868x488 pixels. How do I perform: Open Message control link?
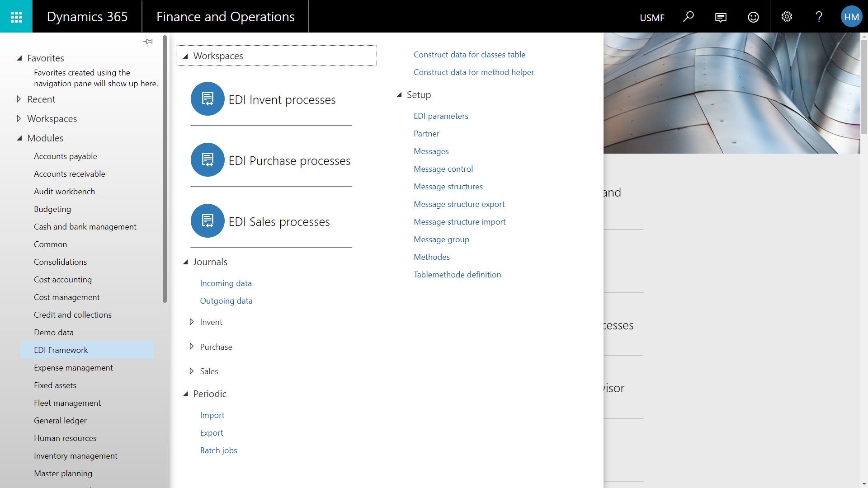tap(443, 169)
